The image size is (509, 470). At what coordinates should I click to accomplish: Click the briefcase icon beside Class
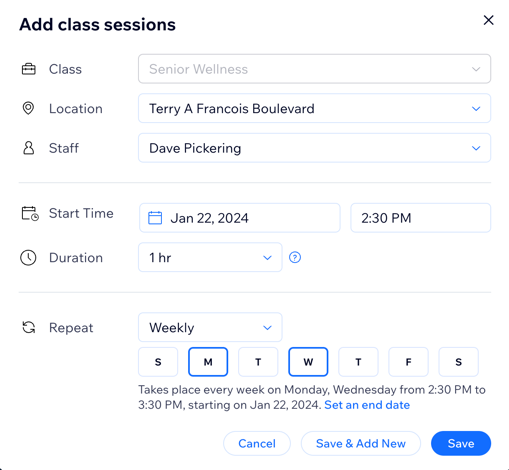point(29,69)
